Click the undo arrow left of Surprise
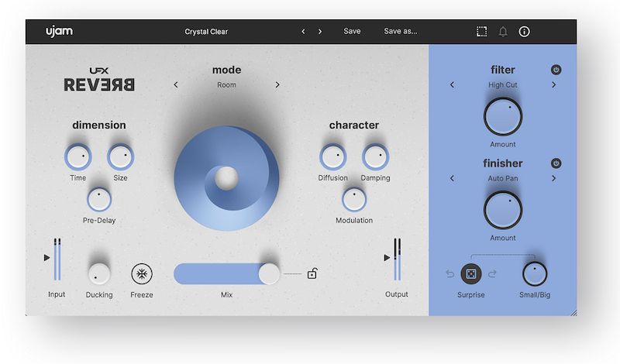The image size is (620, 364). pyautogui.click(x=449, y=274)
